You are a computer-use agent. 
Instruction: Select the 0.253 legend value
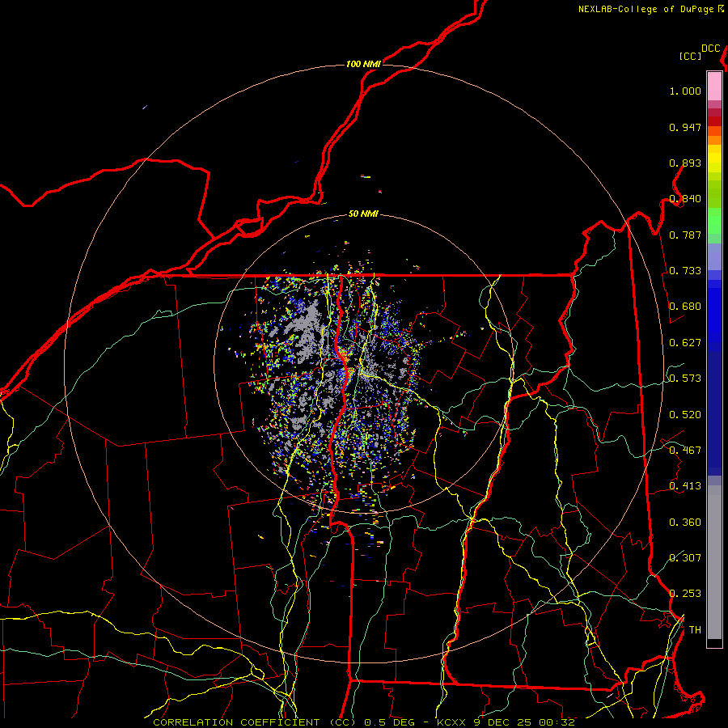[x=685, y=594]
